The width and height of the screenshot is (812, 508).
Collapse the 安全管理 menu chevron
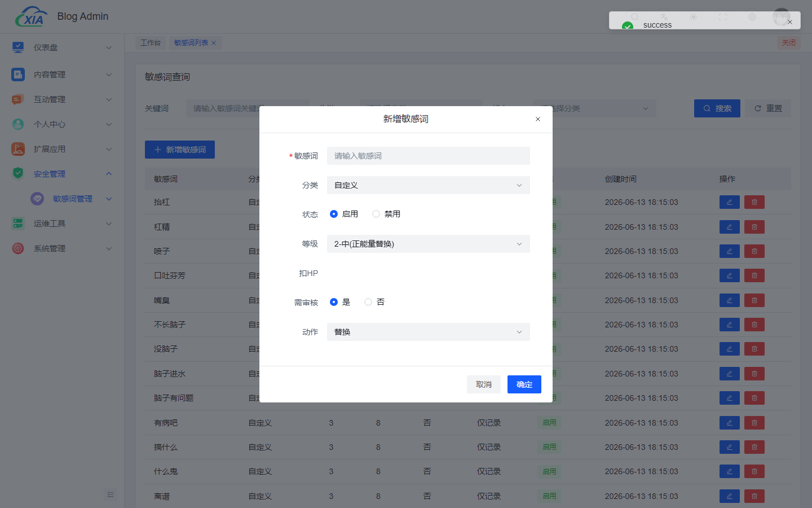tap(109, 173)
